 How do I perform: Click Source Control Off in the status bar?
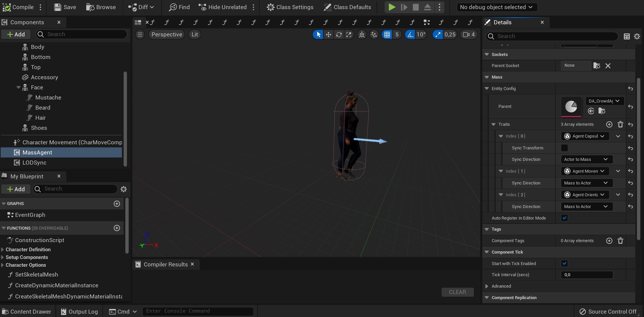click(608, 311)
